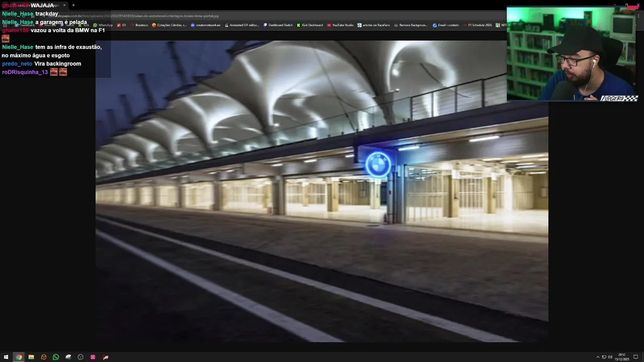Click the streamer webcam overlay

click(x=572, y=54)
